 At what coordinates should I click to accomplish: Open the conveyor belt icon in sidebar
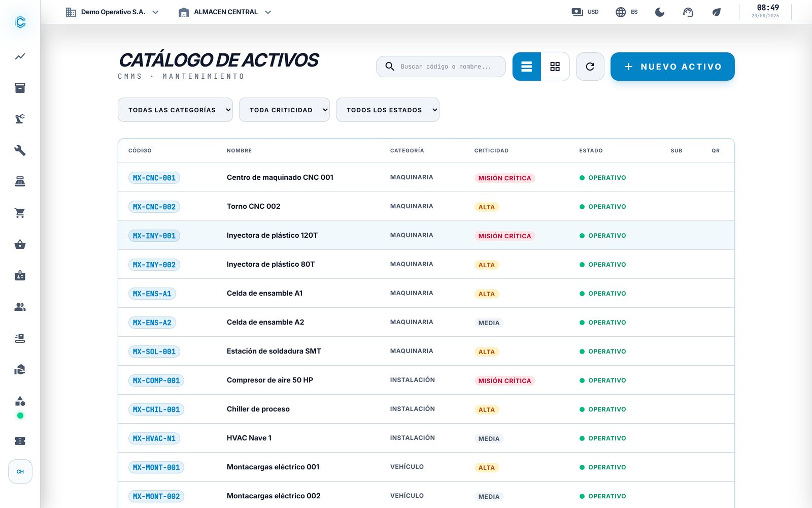pyautogui.click(x=20, y=338)
